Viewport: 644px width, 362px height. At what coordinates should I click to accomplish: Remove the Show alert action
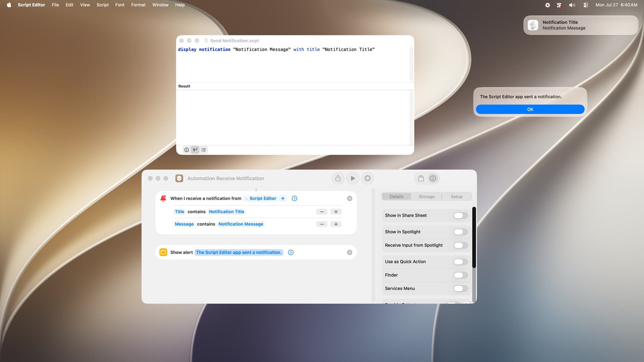point(350,252)
